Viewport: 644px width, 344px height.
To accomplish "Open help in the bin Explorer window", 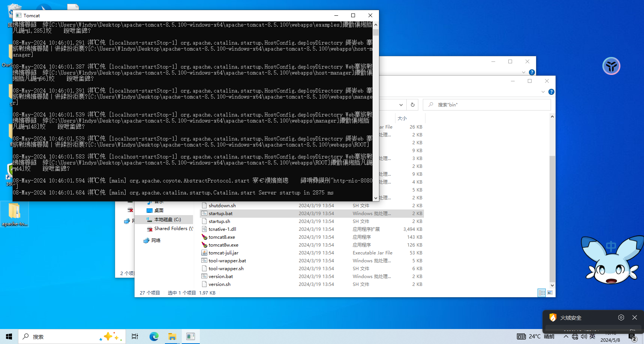I will click(x=551, y=92).
